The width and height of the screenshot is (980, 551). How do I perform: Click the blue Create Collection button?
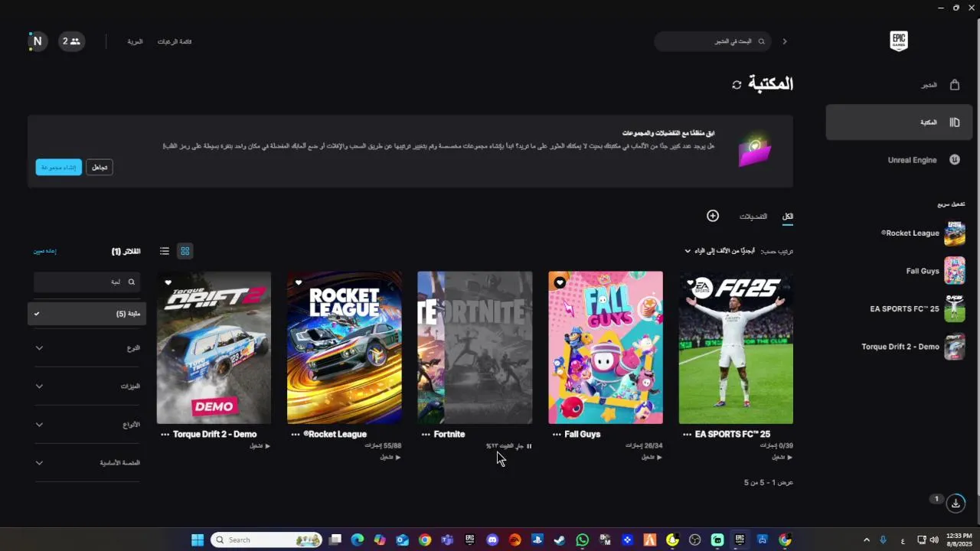58,168
